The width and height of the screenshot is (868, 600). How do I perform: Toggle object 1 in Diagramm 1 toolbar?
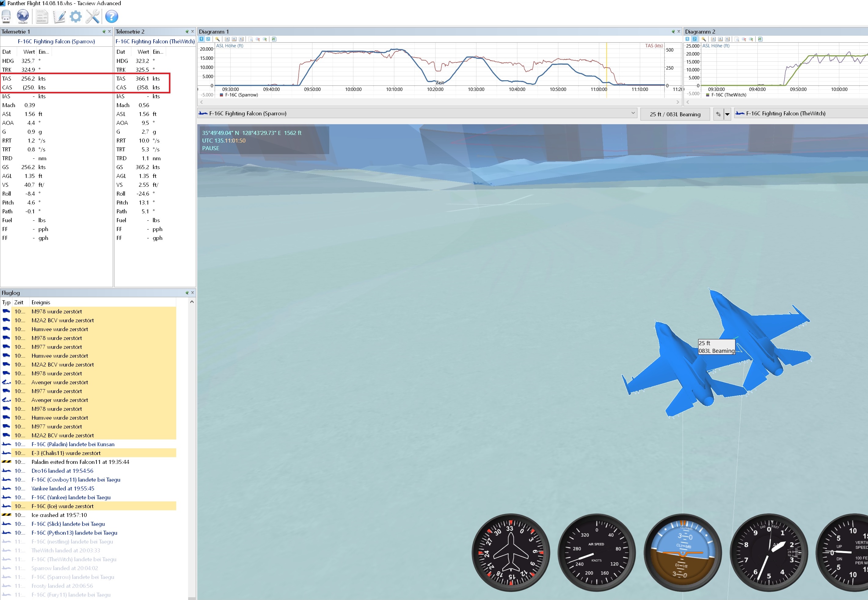[201, 39]
